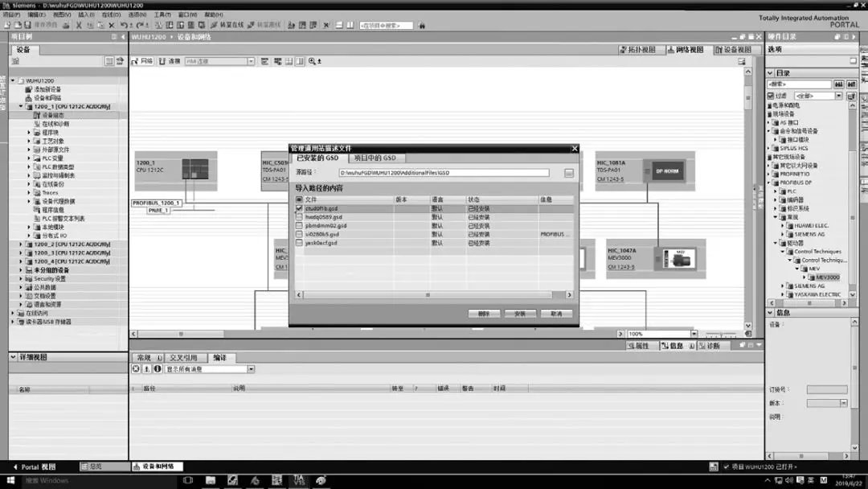
Task: Click the zoom magnifier icon in the network toolbar
Action: 312,61
